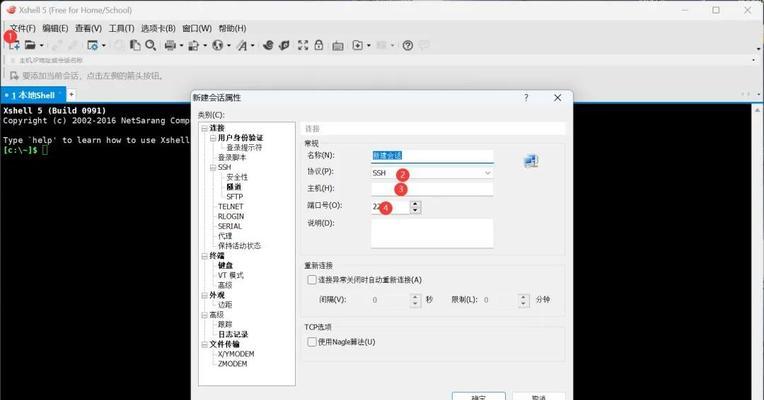
Task: Enable 使用Nagle算法 checkbox
Action: (x=312, y=342)
